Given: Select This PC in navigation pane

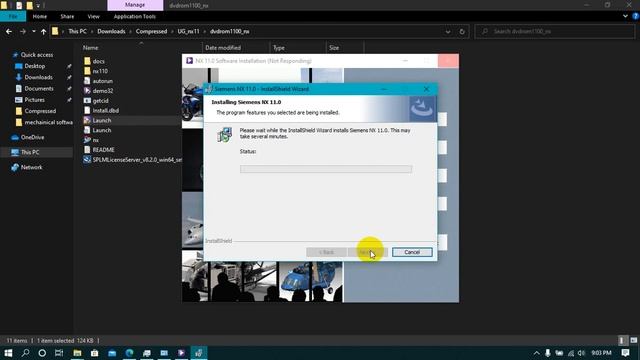Looking at the screenshot, I should click(x=30, y=152).
